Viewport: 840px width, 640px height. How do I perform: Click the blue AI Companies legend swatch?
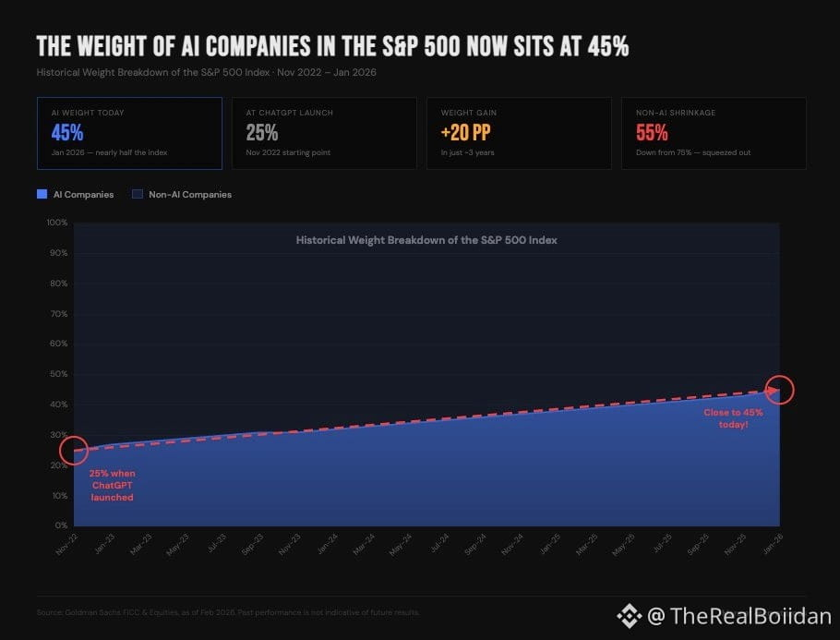pyautogui.click(x=42, y=194)
